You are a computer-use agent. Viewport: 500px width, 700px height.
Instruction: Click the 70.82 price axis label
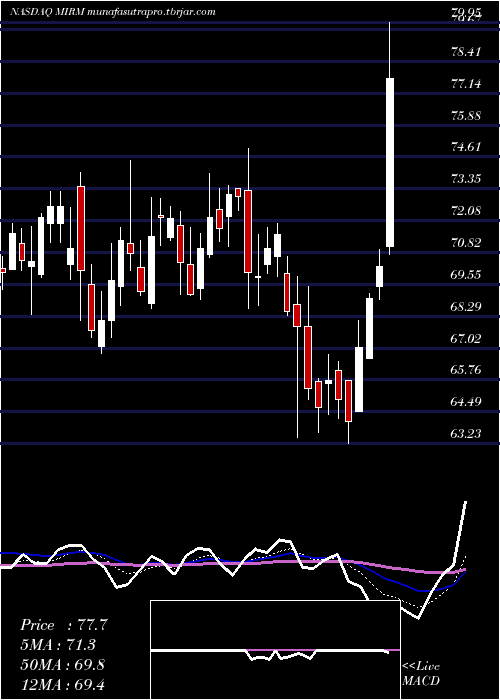466,243
